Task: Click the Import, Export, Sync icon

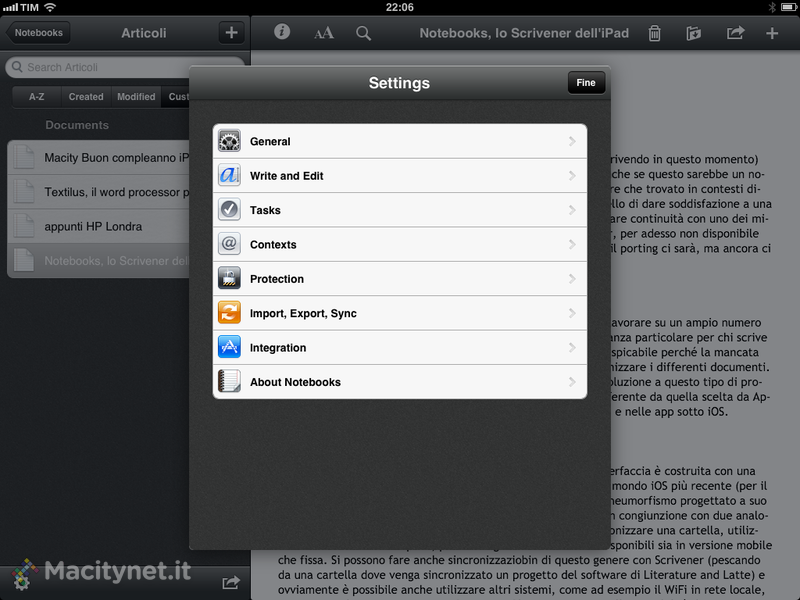Action: click(x=229, y=313)
